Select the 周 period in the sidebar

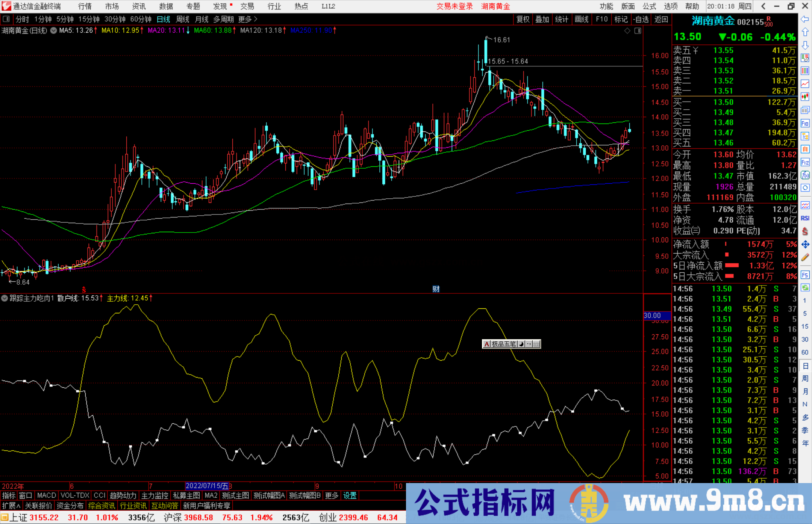(805, 379)
